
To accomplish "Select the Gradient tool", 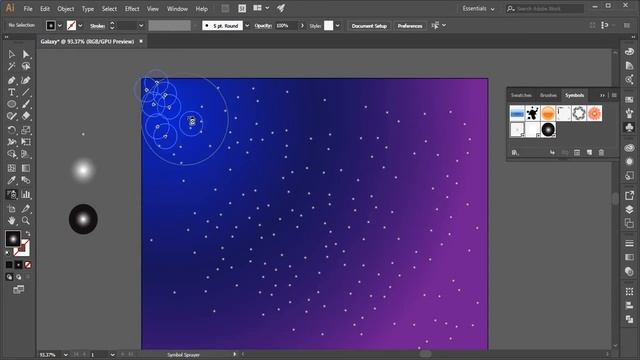I will pos(26,168).
